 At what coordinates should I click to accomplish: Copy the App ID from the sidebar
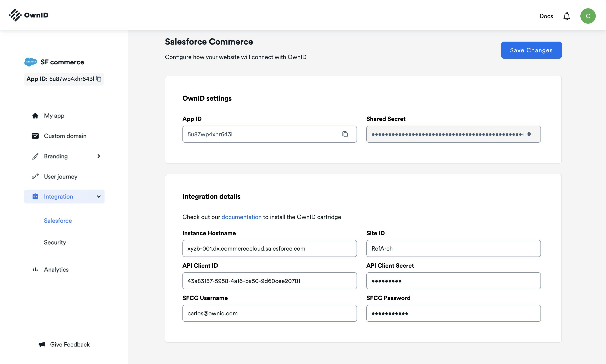99,79
